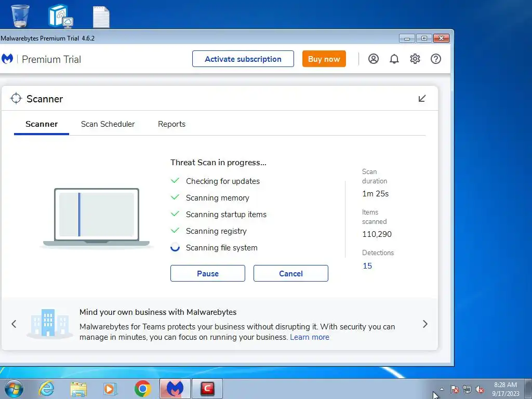Click the Scanning file system spinner

point(175,247)
